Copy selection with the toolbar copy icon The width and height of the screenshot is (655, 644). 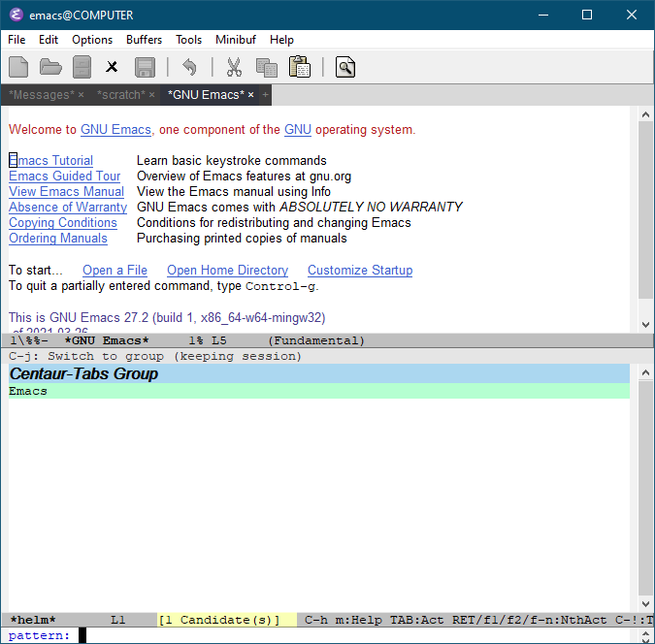coord(267,67)
